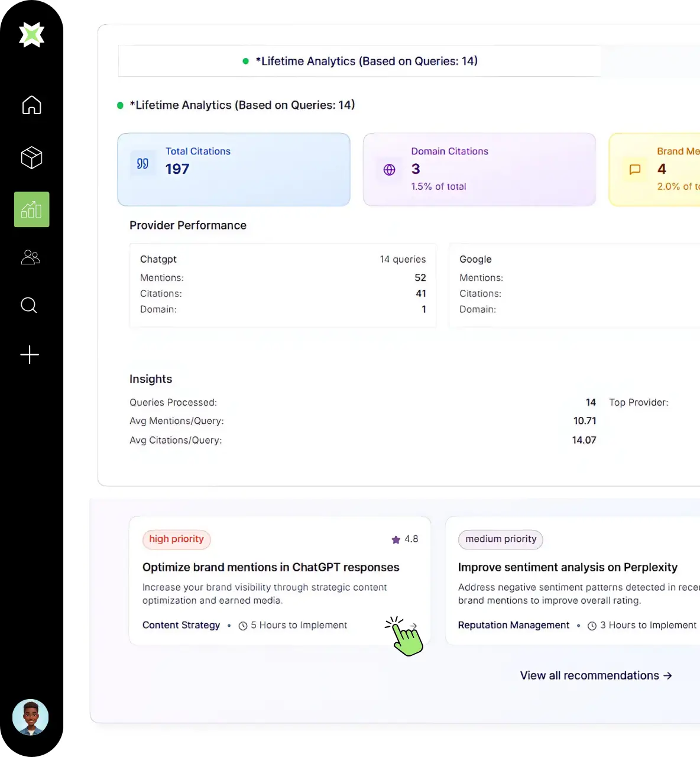Click the Brand Mentions chat bubble icon
This screenshot has width=700, height=757.
635,170
